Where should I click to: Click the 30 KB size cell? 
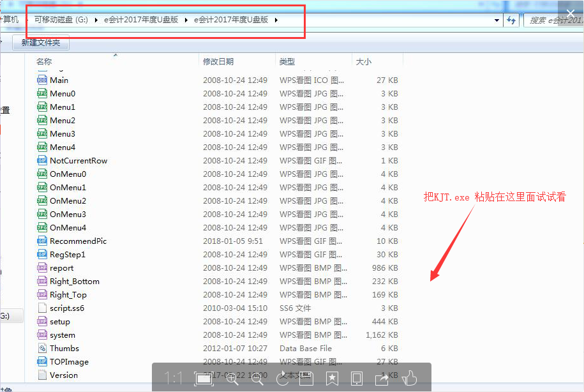point(387,255)
